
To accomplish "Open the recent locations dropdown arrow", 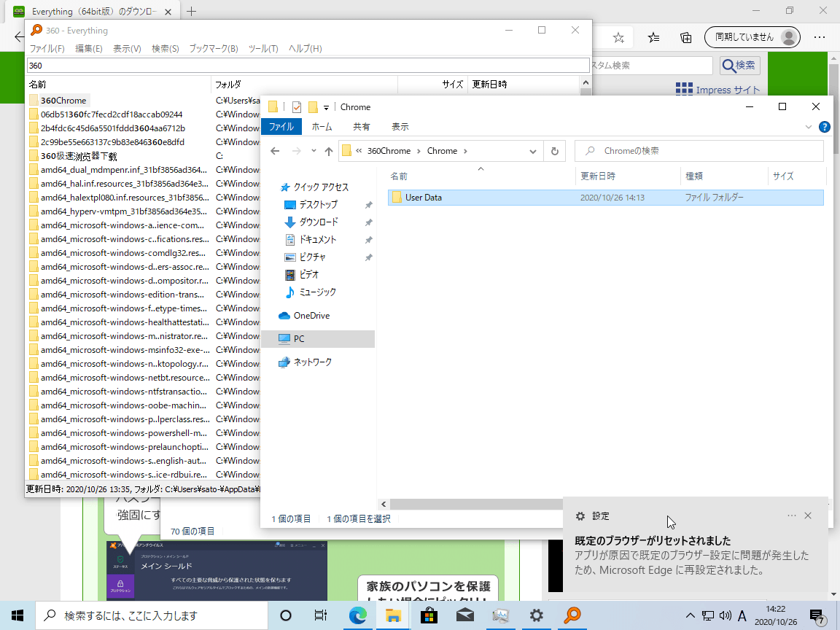I will pyautogui.click(x=313, y=151).
